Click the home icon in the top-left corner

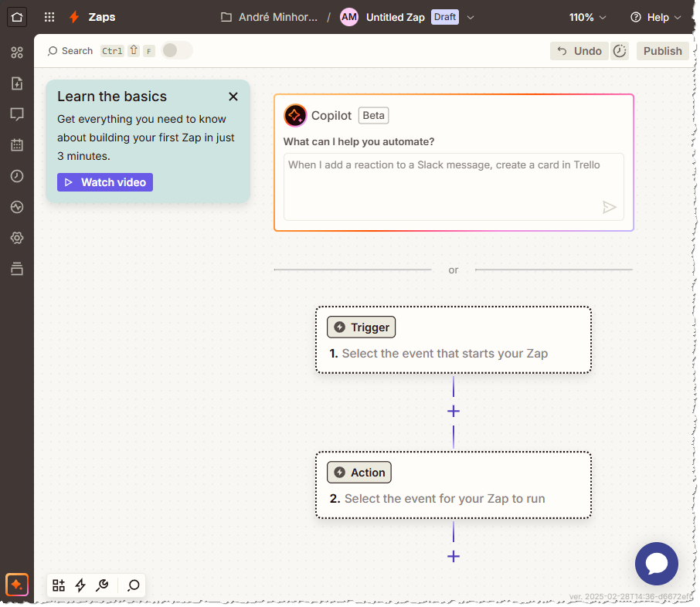click(17, 17)
